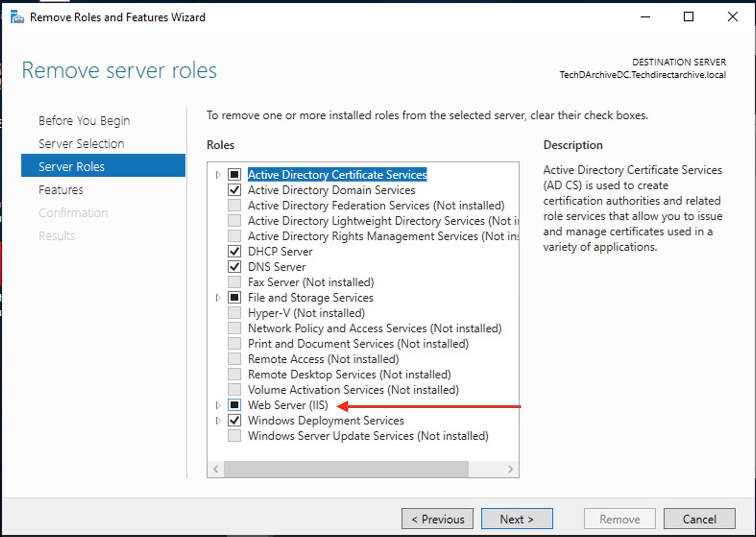Go to Before You Begin step
The image size is (756, 537).
[84, 121]
